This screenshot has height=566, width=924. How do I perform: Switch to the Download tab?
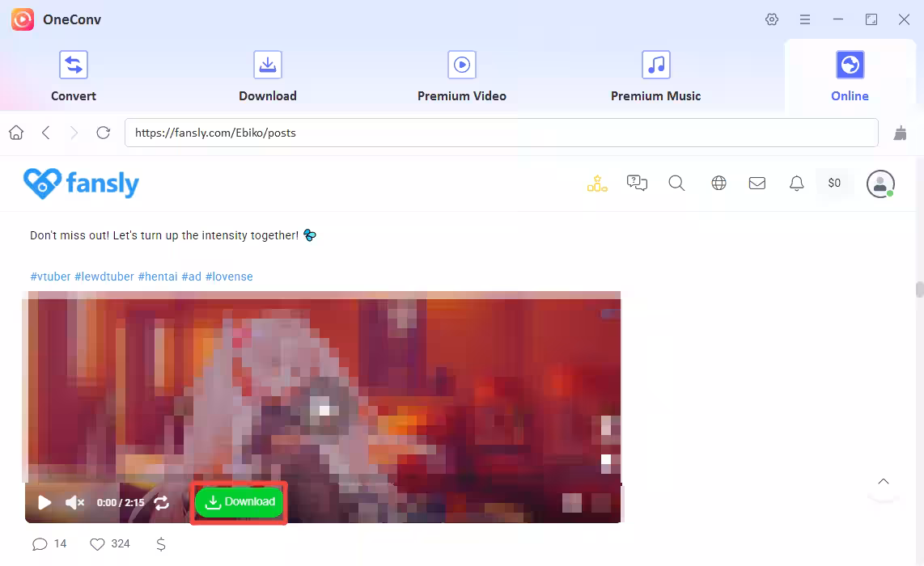(268, 77)
